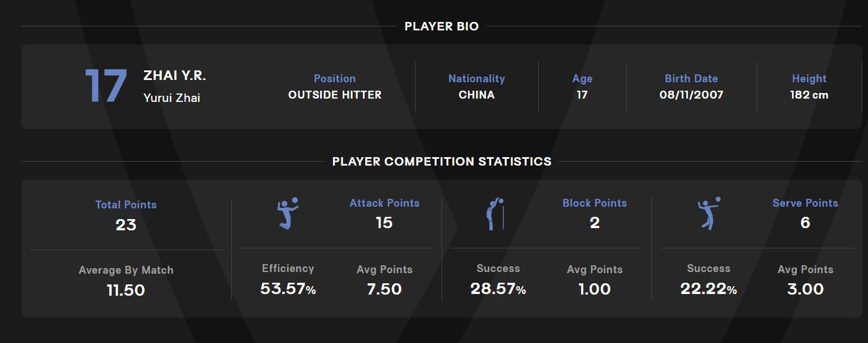
Task: Click the Average By Match 11.50 value
Action: (126, 290)
